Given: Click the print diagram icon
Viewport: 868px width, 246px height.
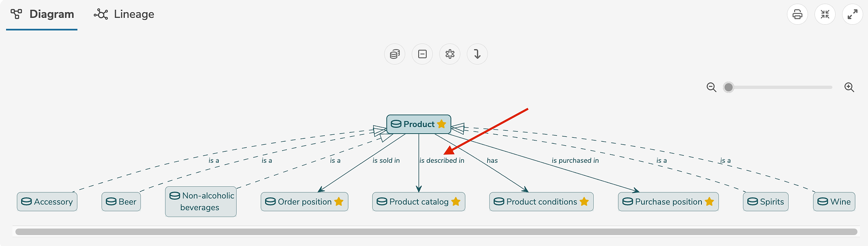Looking at the screenshot, I should click(x=797, y=14).
